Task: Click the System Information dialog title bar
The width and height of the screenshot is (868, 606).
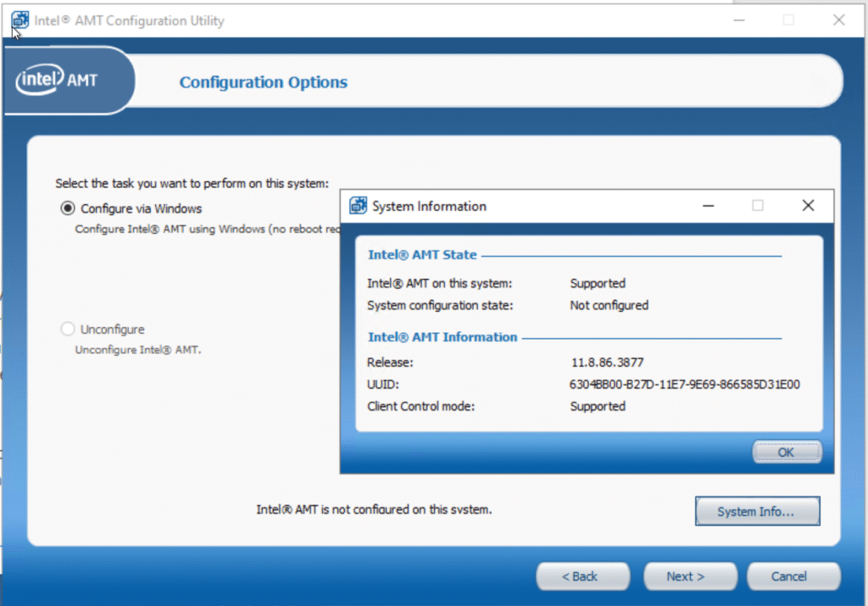Action: (x=551, y=206)
